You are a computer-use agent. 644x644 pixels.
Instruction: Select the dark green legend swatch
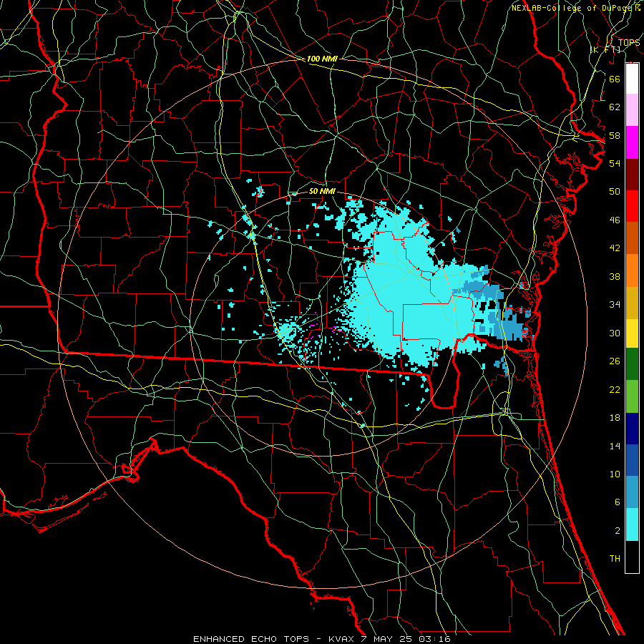(632, 364)
